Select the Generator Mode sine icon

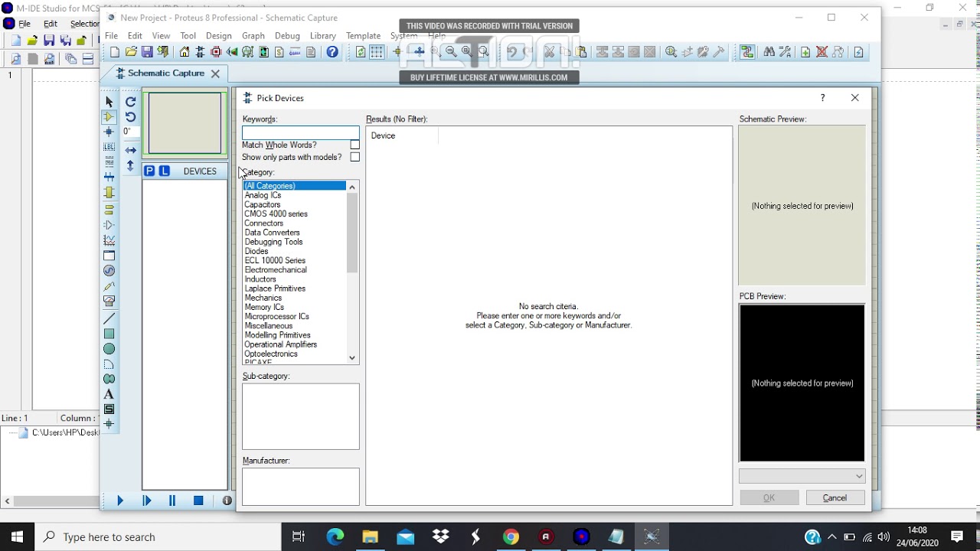pos(109,271)
